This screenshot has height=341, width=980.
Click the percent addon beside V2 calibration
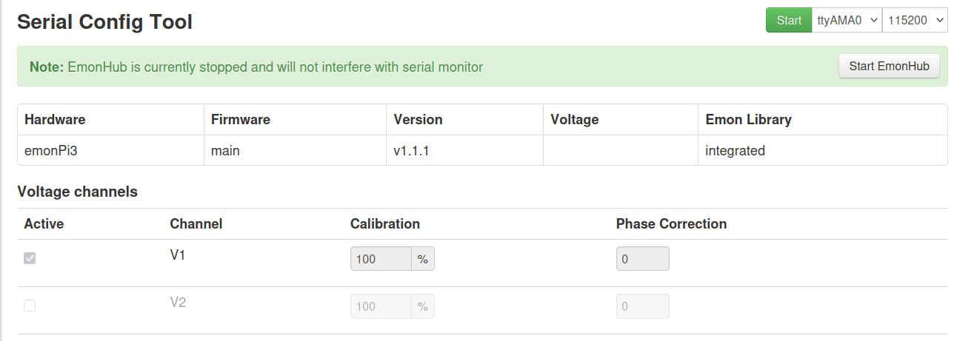[x=423, y=306]
